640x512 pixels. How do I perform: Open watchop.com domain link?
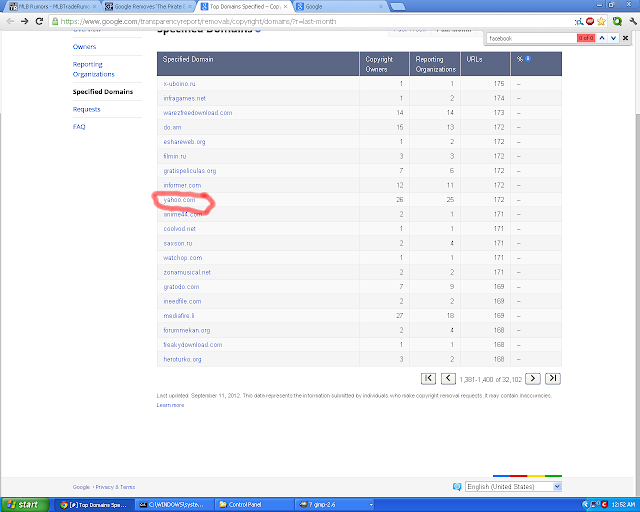click(182, 258)
